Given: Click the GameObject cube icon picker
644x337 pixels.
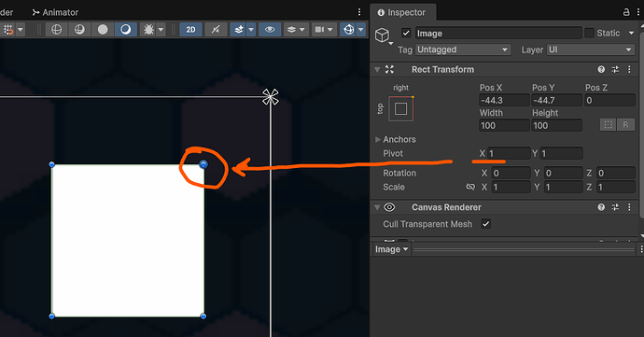Looking at the screenshot, I should (384, 35).
